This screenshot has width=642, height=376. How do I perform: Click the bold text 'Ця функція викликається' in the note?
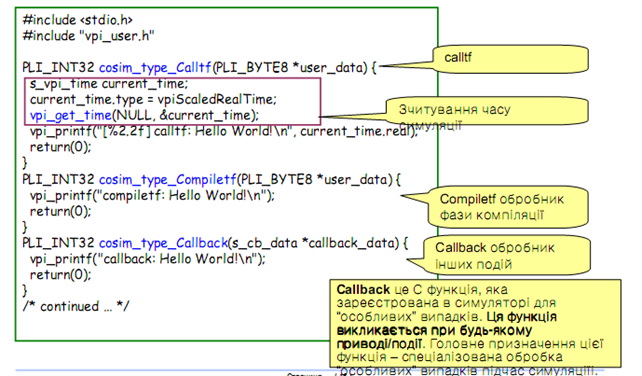[447, 324]
